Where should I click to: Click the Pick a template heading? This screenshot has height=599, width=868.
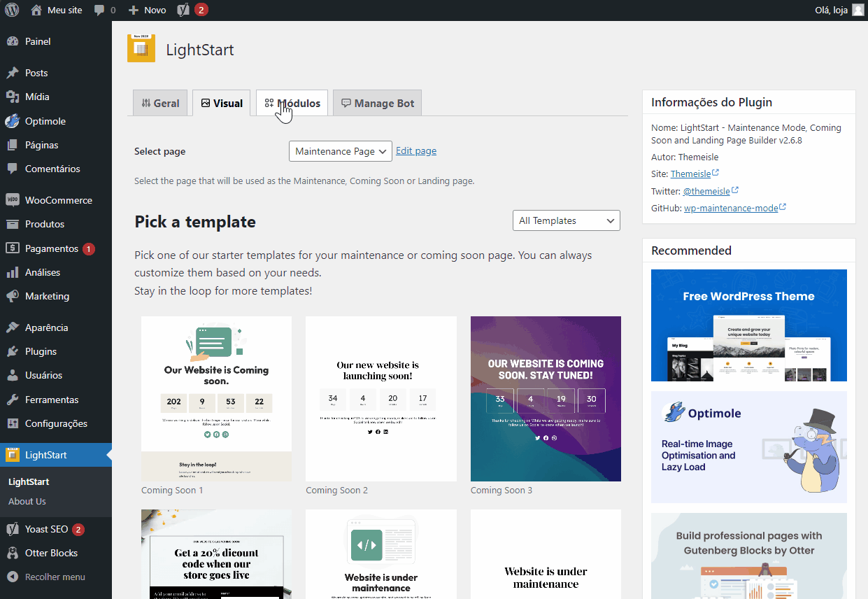[195, 222]
